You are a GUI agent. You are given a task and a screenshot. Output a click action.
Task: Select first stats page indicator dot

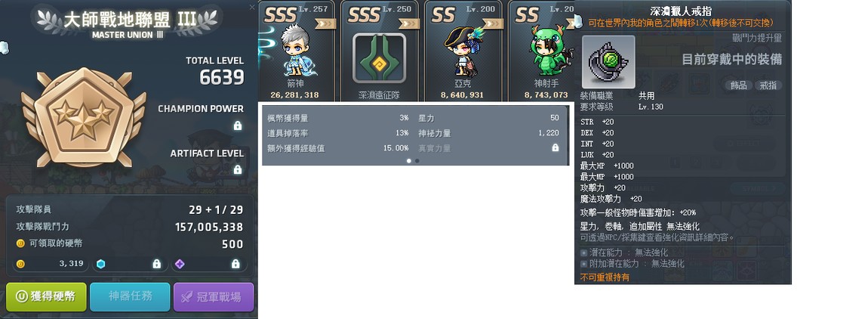(x=409, y=161)
